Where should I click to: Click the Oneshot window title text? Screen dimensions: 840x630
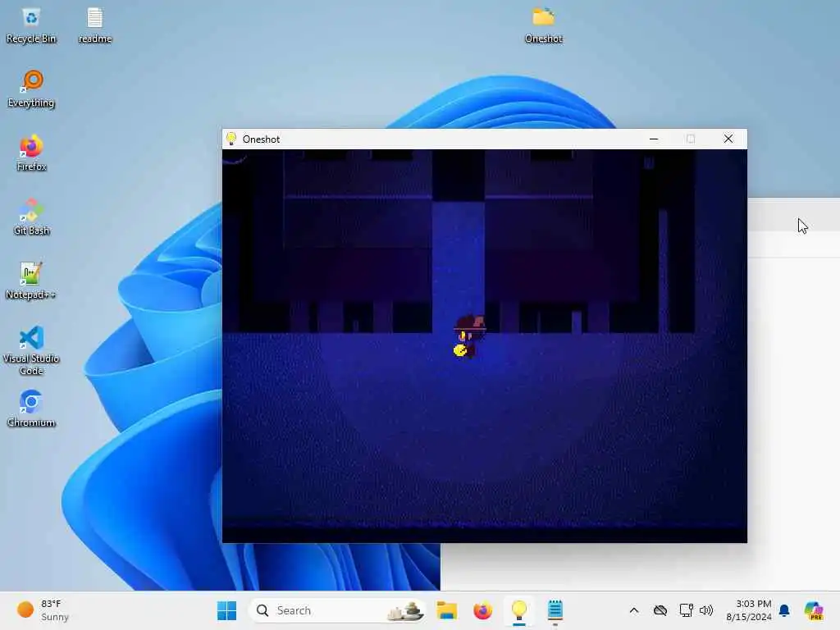pos(261,139)
